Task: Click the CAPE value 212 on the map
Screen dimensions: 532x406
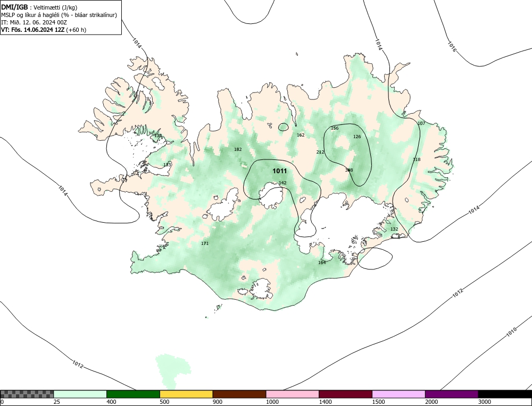Action: tap(320, 152)
